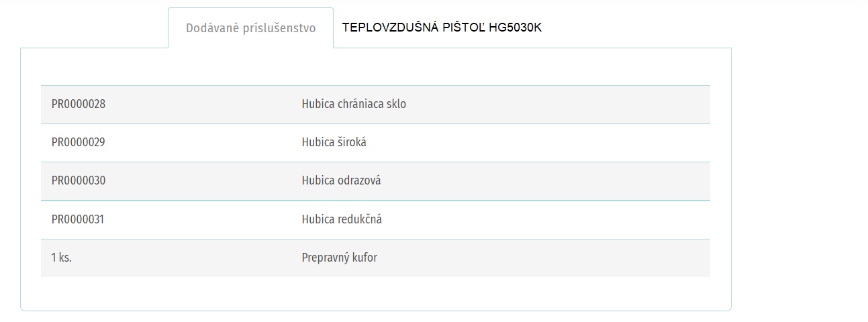Select the row containing PR0000028
This screenshot has height=322, width=868.
pyautogui.click(x=375, y=105)
